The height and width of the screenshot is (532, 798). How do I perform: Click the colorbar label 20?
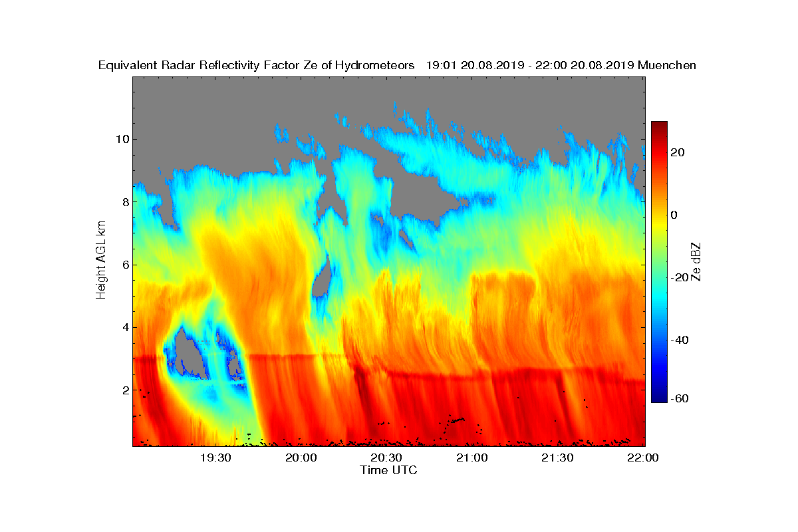pos(678,152)
